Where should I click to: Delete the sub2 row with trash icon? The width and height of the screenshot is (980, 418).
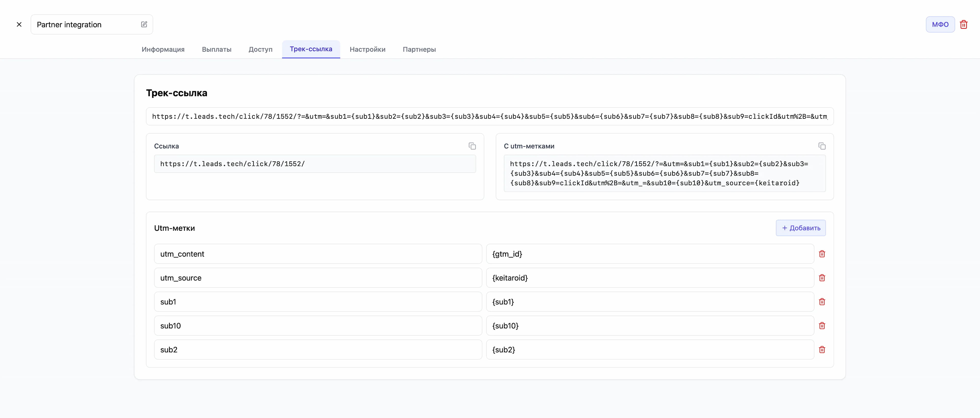point(822,350)
